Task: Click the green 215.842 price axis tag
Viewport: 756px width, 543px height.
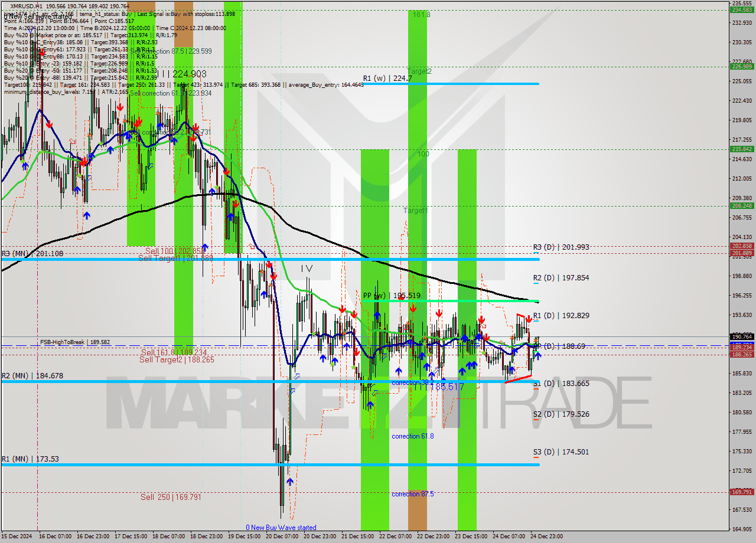Action: pos(742,149)
